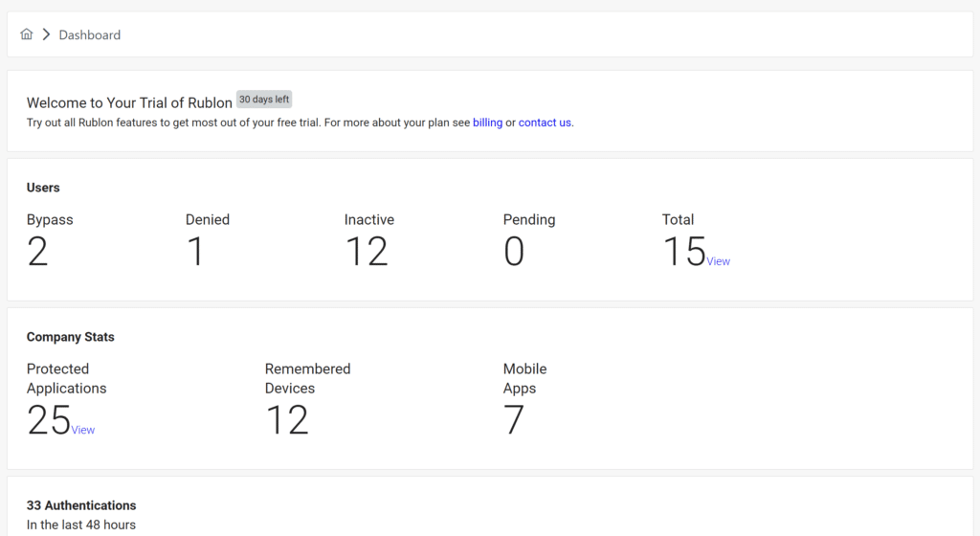Click the Welcome to Your Trial title
The width and height of the screenshot is (980, 536).
pos(129,102)
